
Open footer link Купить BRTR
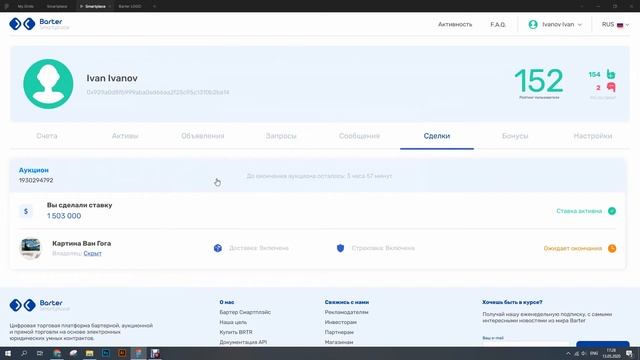coord(236,332)
